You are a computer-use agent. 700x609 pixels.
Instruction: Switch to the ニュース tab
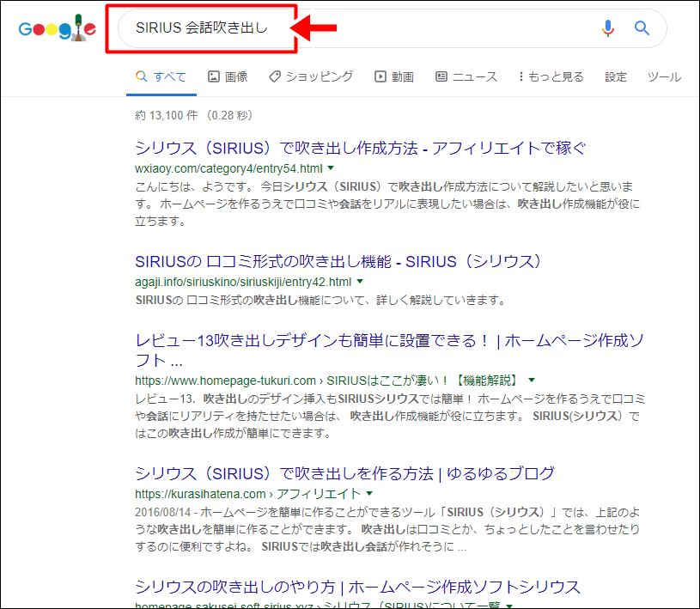click(x=466, y=76)
